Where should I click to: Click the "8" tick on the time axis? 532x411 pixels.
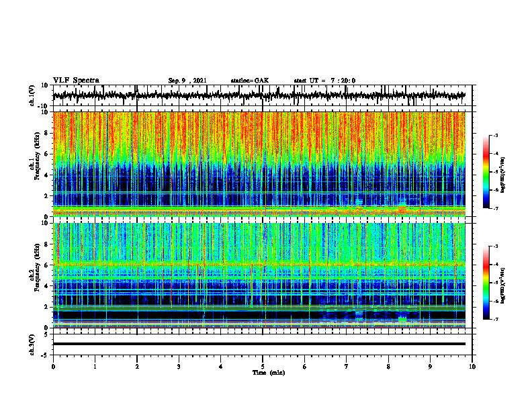click(388, 367)
